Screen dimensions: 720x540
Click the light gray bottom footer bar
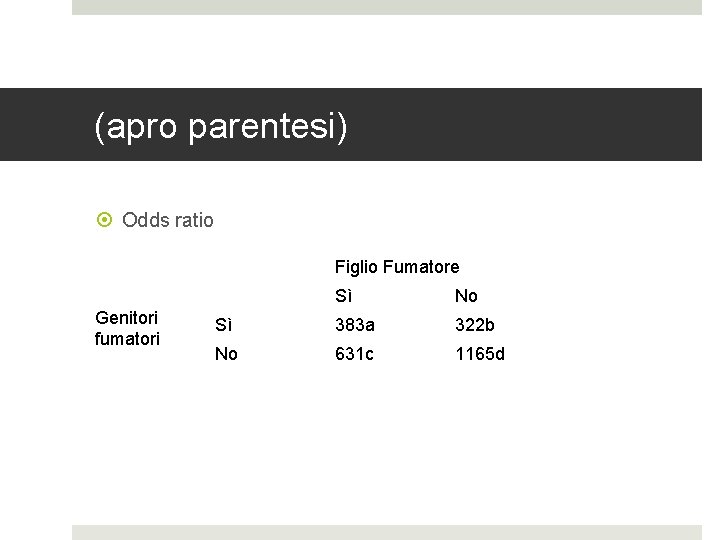click(387, 533)
